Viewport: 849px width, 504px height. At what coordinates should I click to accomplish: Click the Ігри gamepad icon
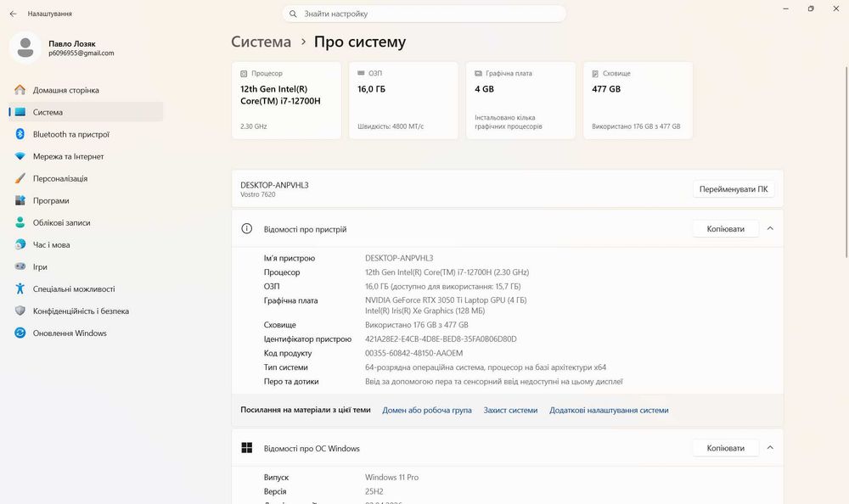pyautogui.click(x=20, y=266)
